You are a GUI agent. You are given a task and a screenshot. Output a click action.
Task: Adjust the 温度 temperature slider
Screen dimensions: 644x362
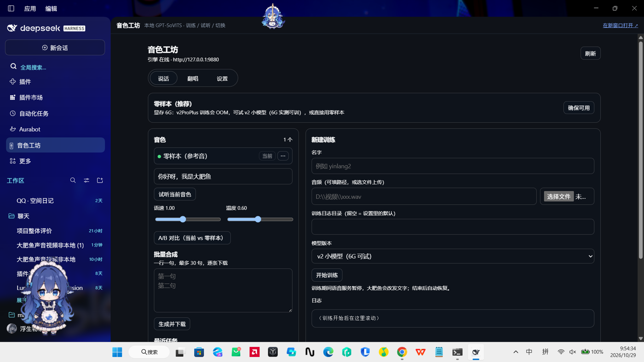260,220
